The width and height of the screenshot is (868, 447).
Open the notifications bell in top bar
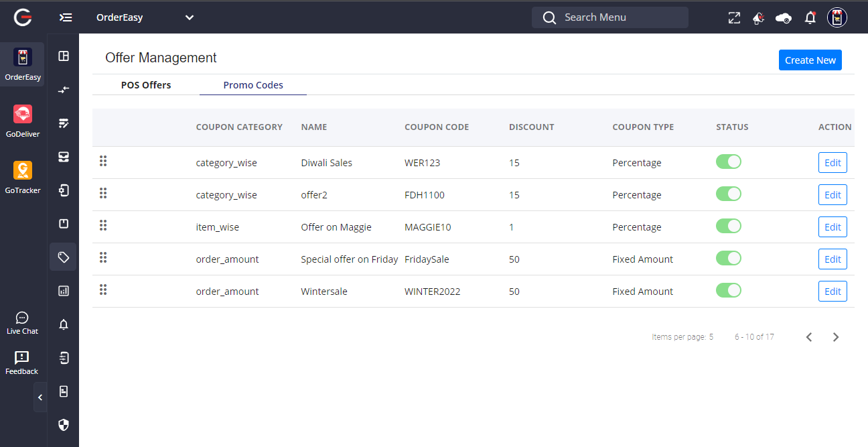(810, 18)
